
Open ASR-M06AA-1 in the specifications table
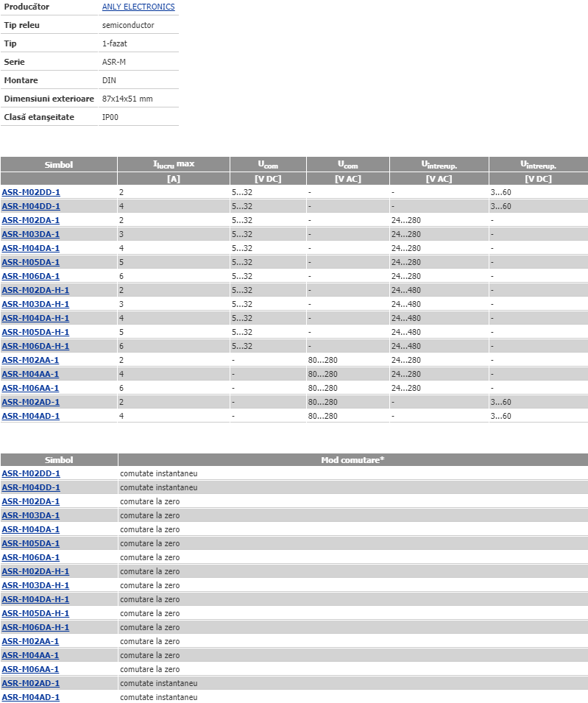coord(30,388)
